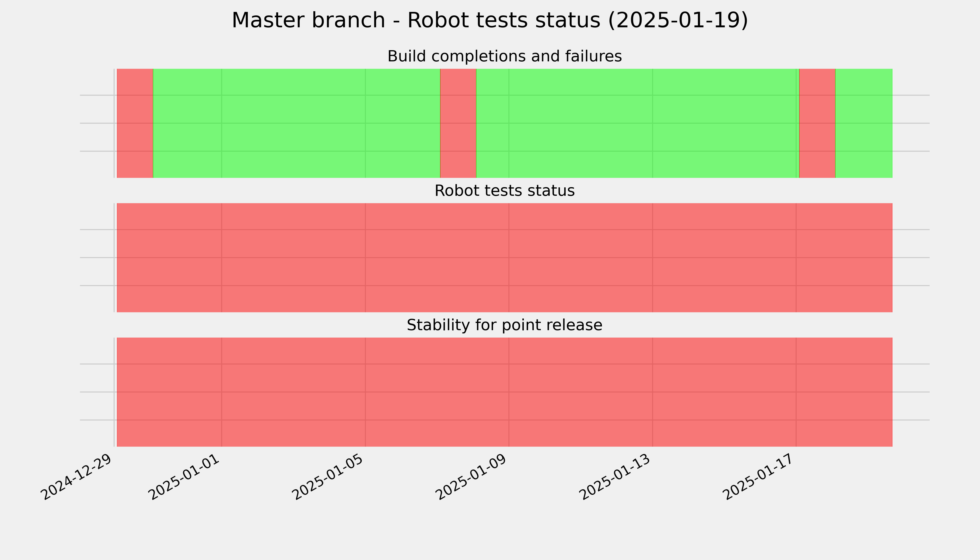
Task: Click the 'Robot tests status' subplot title
Action: 504,191
